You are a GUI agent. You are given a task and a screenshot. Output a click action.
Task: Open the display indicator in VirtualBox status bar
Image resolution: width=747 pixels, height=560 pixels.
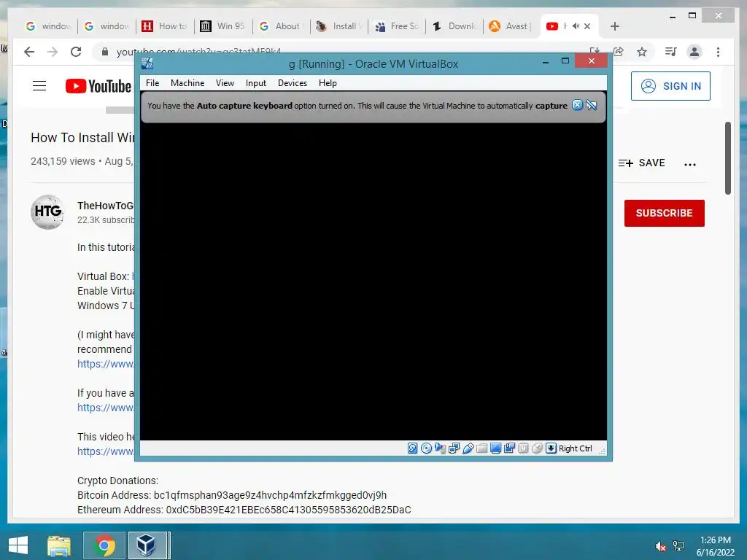click(495, 448)
